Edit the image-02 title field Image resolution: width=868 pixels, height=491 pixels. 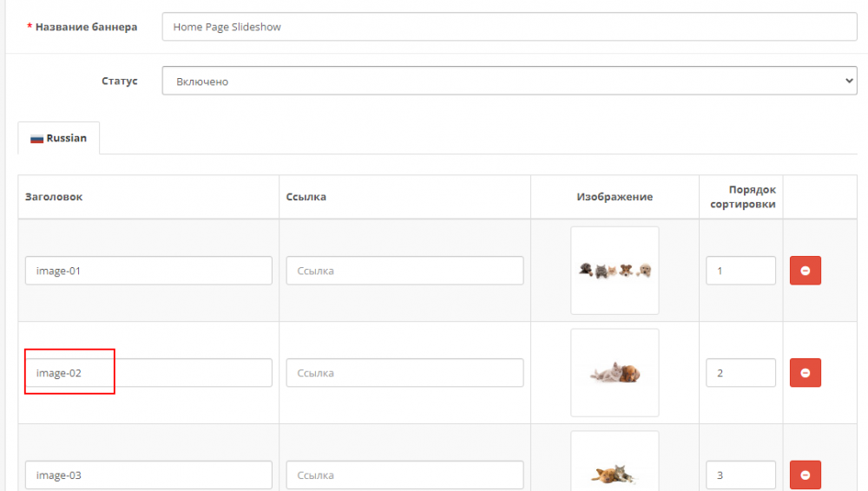148,372
